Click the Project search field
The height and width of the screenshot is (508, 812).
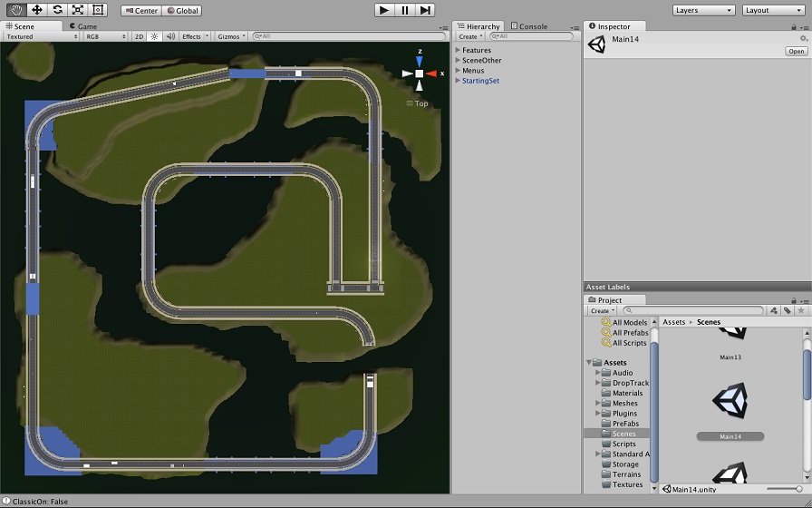point(693,310)
